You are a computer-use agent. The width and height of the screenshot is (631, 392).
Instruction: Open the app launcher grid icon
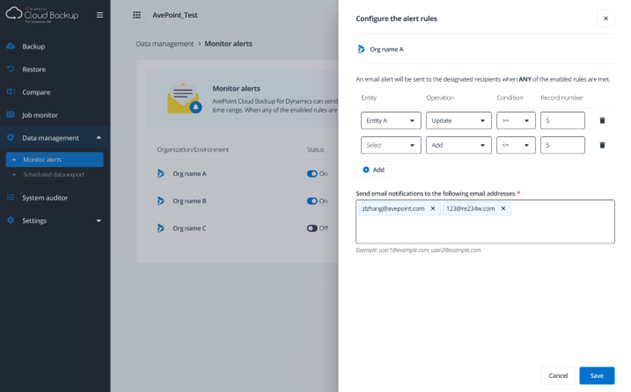coord(137,15)
